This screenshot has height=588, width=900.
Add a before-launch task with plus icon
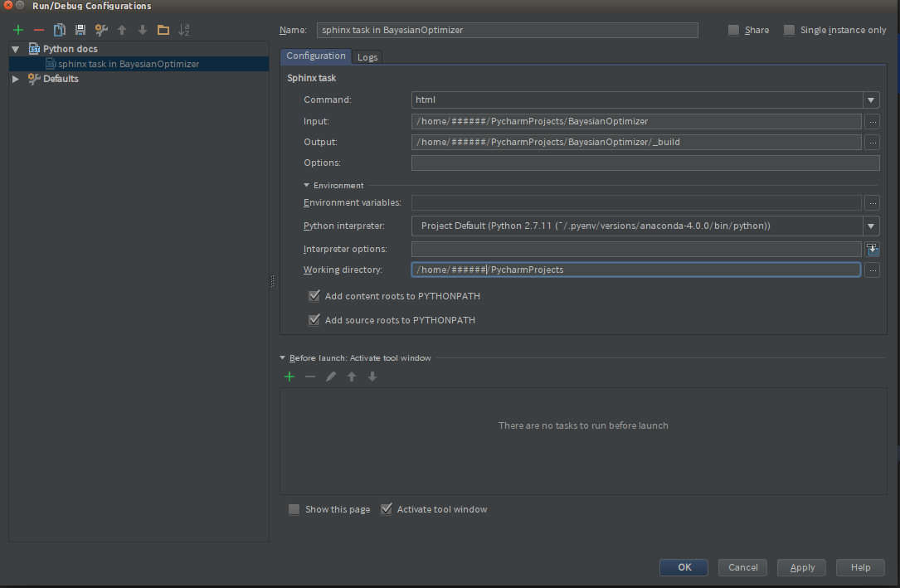click(x=289, y=376)
